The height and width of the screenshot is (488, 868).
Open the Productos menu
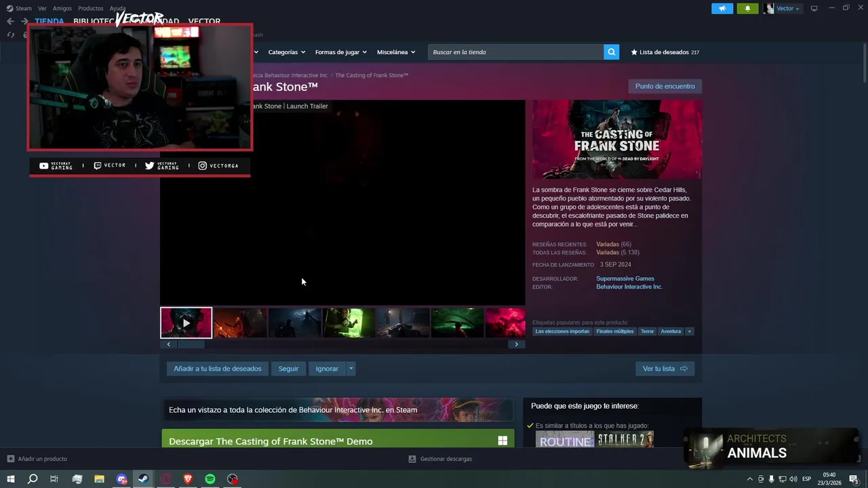click(91, 8)
